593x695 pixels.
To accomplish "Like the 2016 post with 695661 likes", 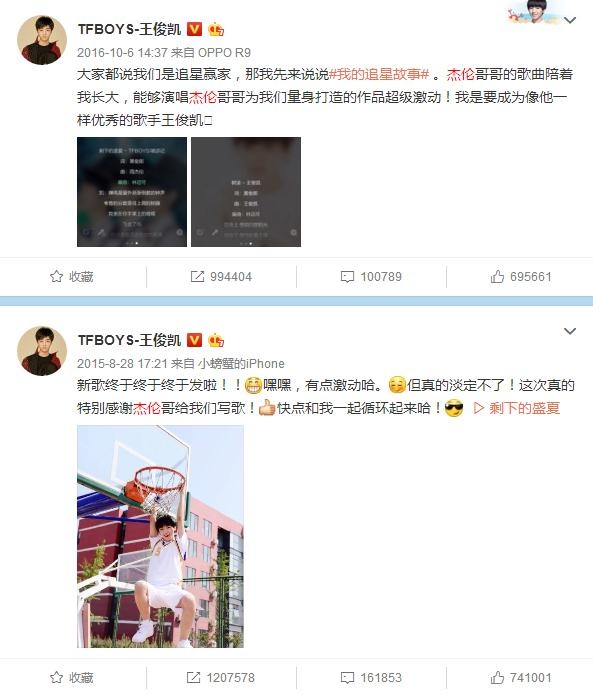I will [x=521, y=277].
